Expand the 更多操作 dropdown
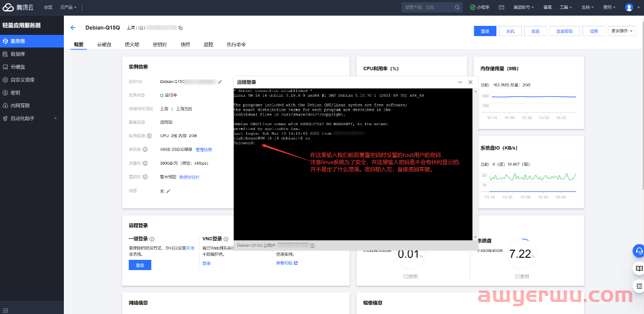This screenshot has height=314, width=644. (x=622, y=31)
